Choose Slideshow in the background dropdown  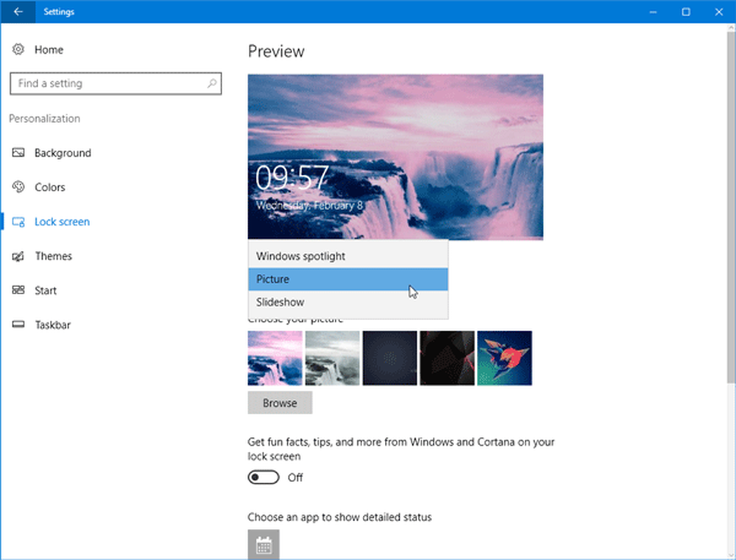[x=348, y=302]
